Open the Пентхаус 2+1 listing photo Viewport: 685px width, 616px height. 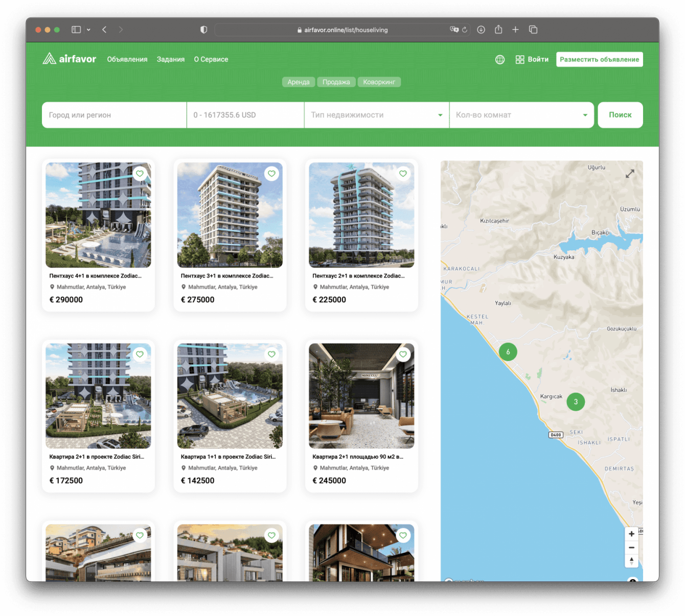361,215
